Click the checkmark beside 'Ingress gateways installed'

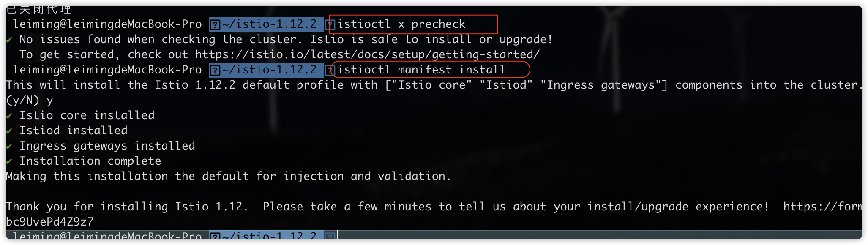coord(9,146)
